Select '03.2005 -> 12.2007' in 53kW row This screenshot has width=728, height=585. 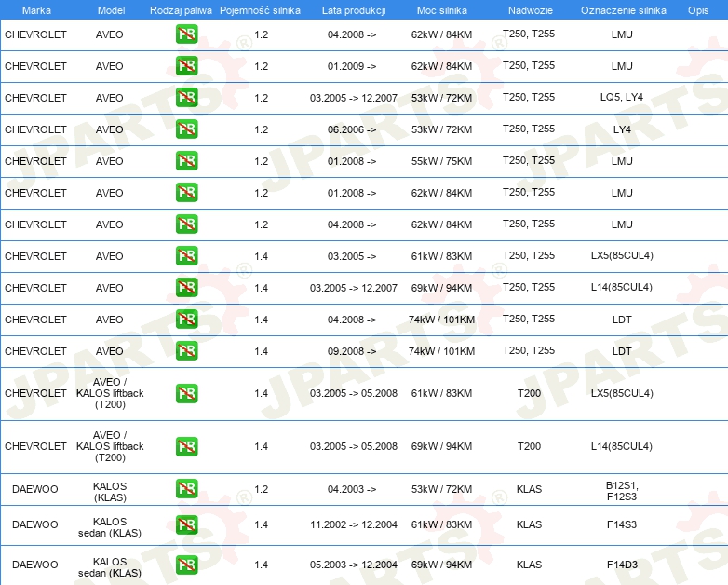click(354, 98)
